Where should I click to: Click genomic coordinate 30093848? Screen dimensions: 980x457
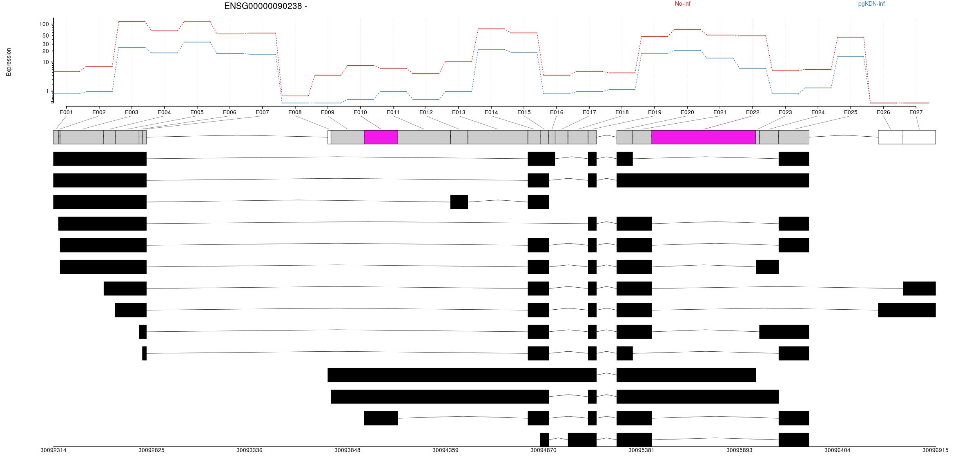coord(347,450)
